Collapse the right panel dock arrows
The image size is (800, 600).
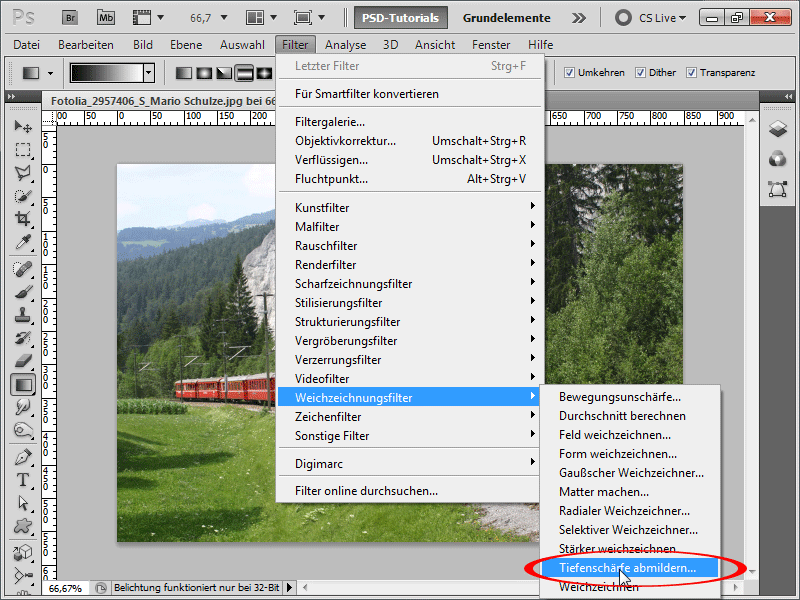point(788,96)
